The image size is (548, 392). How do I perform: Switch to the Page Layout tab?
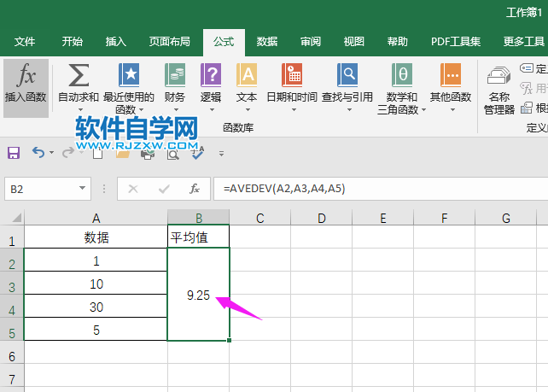click(x=170, y=42)
